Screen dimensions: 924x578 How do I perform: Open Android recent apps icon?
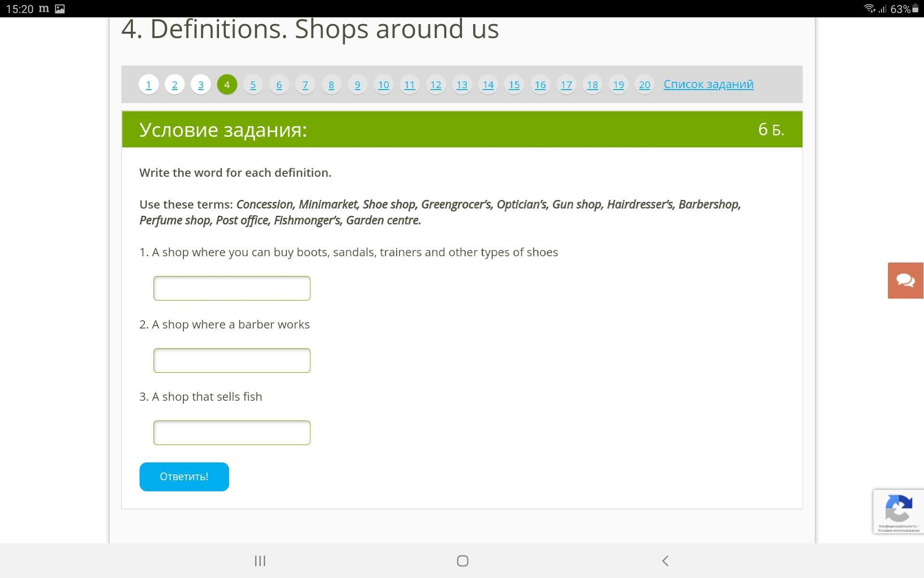pyautogui.click(x=260, y=561)
